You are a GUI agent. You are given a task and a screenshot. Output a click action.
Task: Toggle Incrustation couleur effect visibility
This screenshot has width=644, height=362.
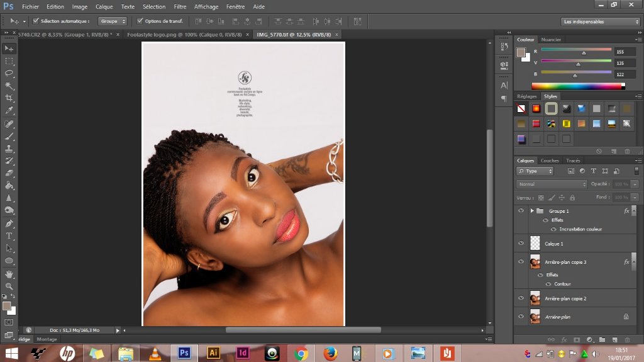[553, 229]
